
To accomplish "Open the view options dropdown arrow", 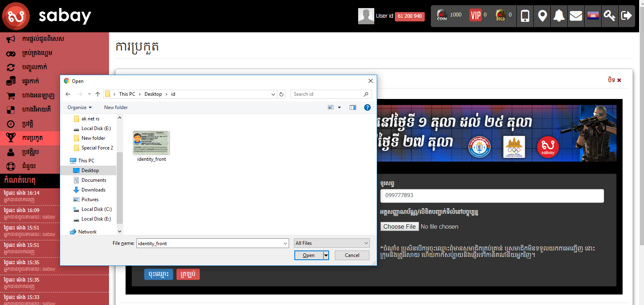I will point(339,107).
